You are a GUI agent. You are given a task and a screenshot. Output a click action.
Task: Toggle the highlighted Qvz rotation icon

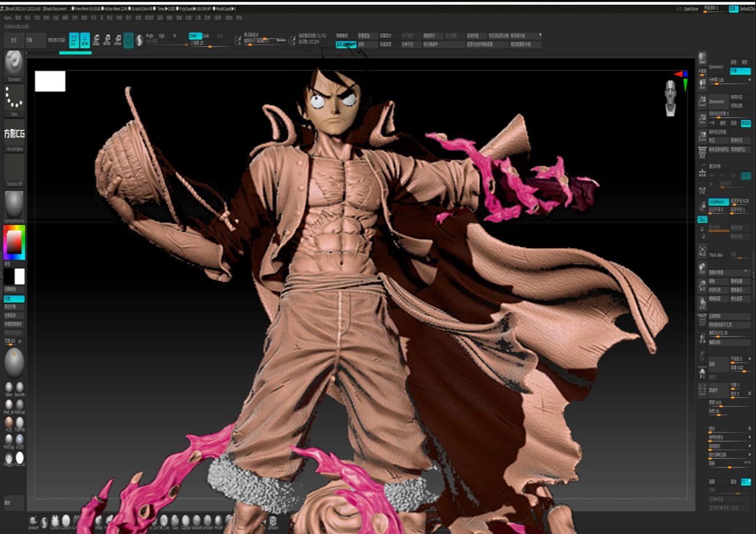702,220
